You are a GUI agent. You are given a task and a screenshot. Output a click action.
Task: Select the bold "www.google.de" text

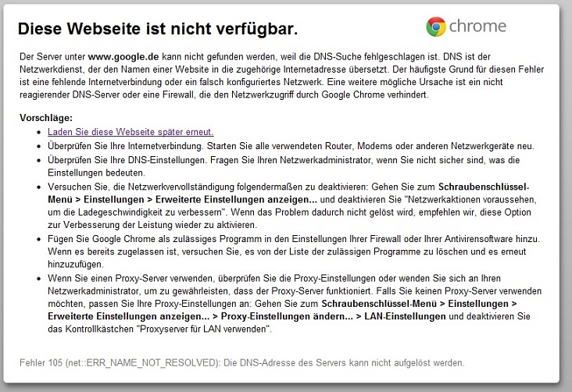tap(123, 57)
